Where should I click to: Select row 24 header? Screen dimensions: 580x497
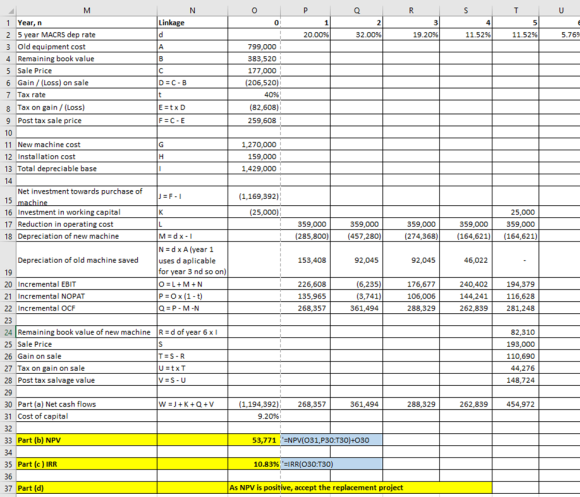tap(8, 332)
